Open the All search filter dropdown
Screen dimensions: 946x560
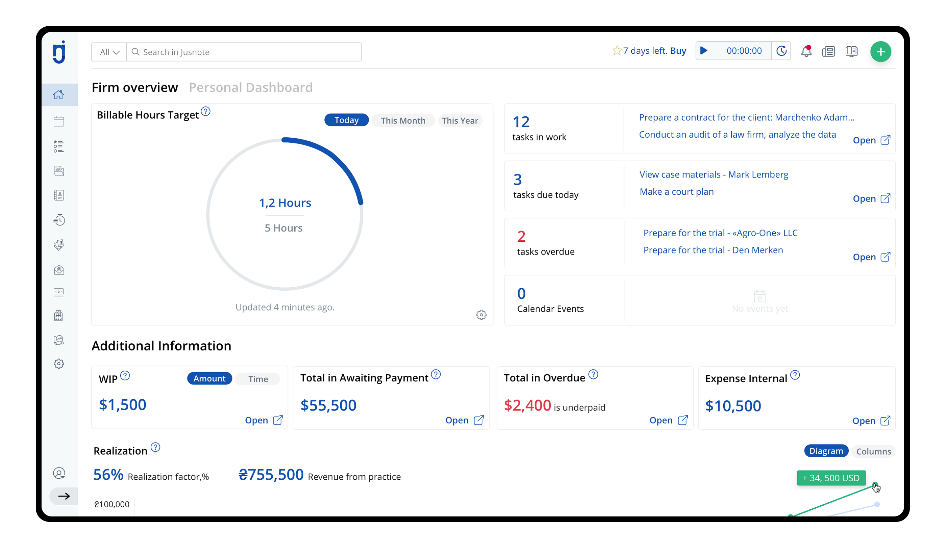coord(109,52)
